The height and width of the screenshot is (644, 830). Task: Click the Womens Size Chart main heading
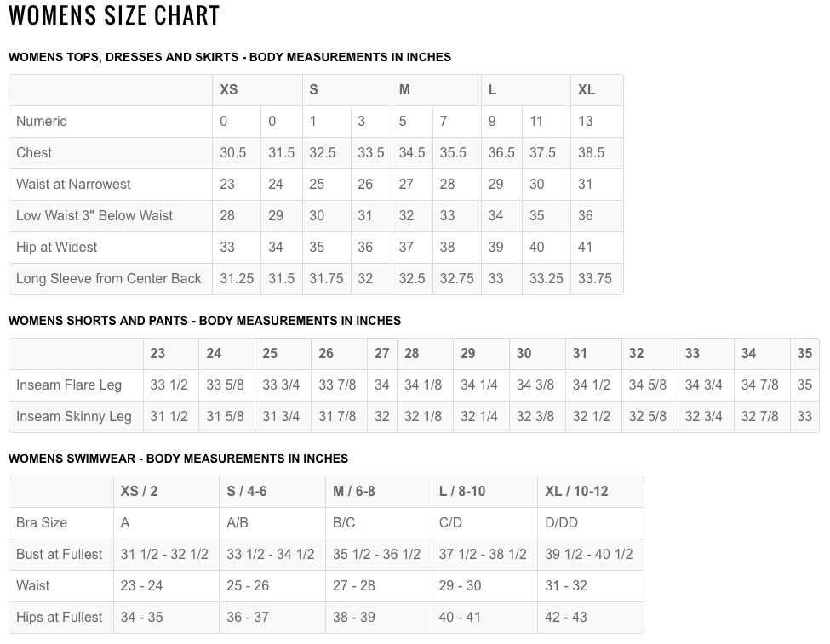[114, 15]
